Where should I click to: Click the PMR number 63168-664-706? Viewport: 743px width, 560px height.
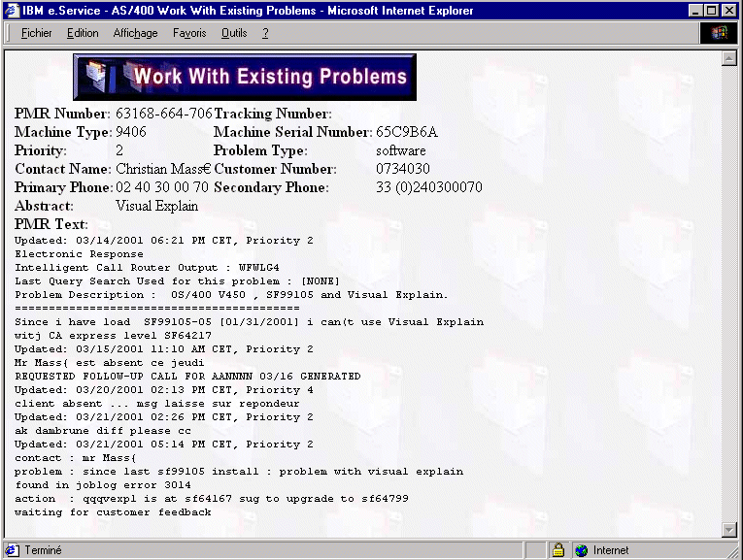[x=164, y=114]
